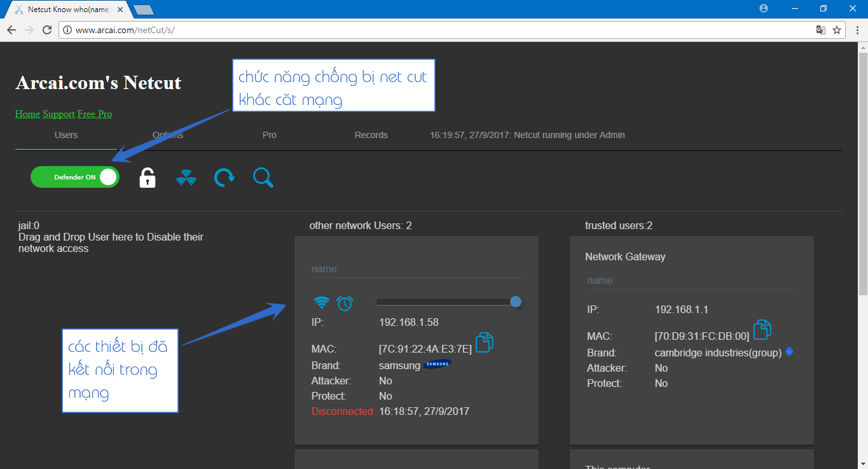868x469 pixels.
Task: Click the white padlock unlock icon
Action: [148, 178]
